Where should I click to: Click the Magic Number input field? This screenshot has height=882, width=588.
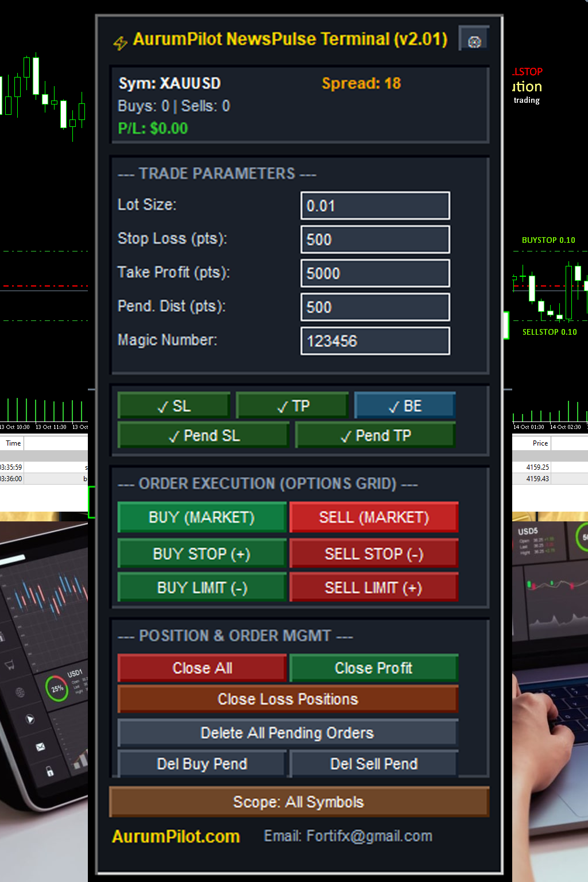(x=376, y=341)
